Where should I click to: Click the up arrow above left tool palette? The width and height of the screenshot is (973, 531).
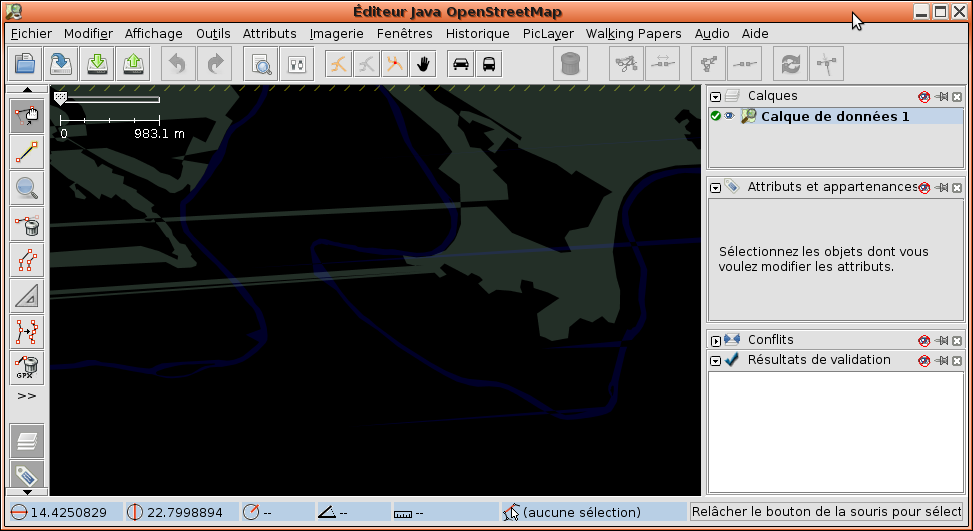click(27, 90)
